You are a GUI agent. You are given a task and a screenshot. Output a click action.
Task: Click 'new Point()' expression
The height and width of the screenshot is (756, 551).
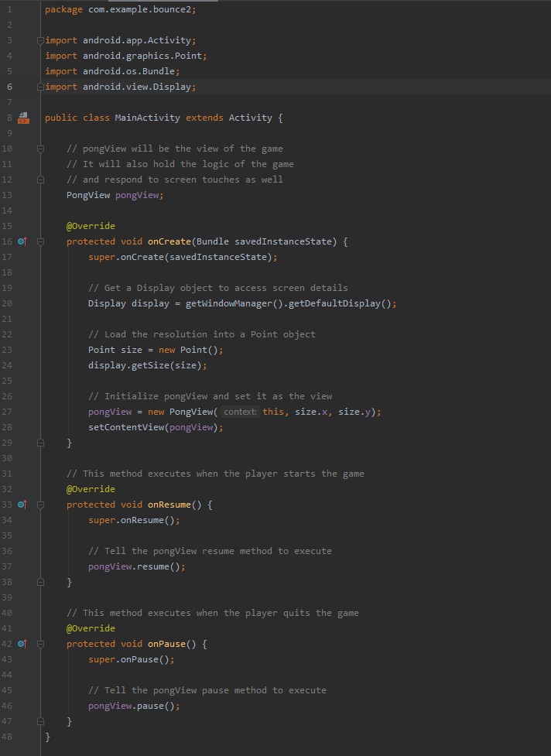point(189,350)
